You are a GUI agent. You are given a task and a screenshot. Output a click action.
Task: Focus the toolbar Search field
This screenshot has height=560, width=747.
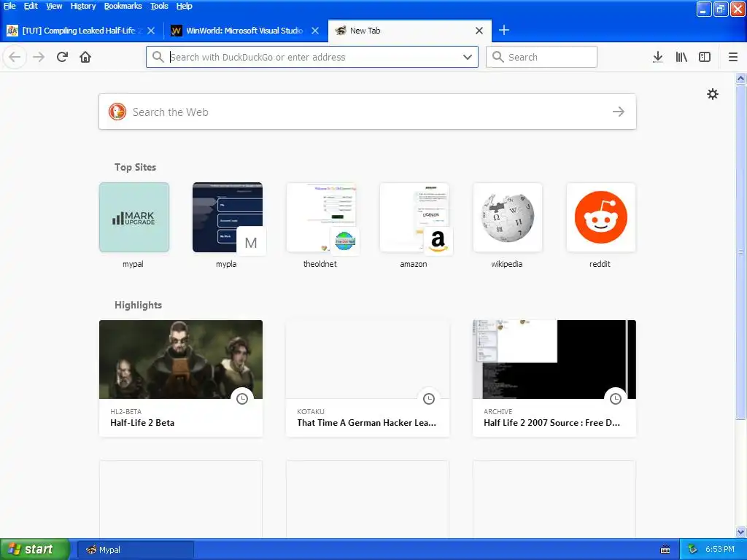pyautogui.click(x=541, y=57)
